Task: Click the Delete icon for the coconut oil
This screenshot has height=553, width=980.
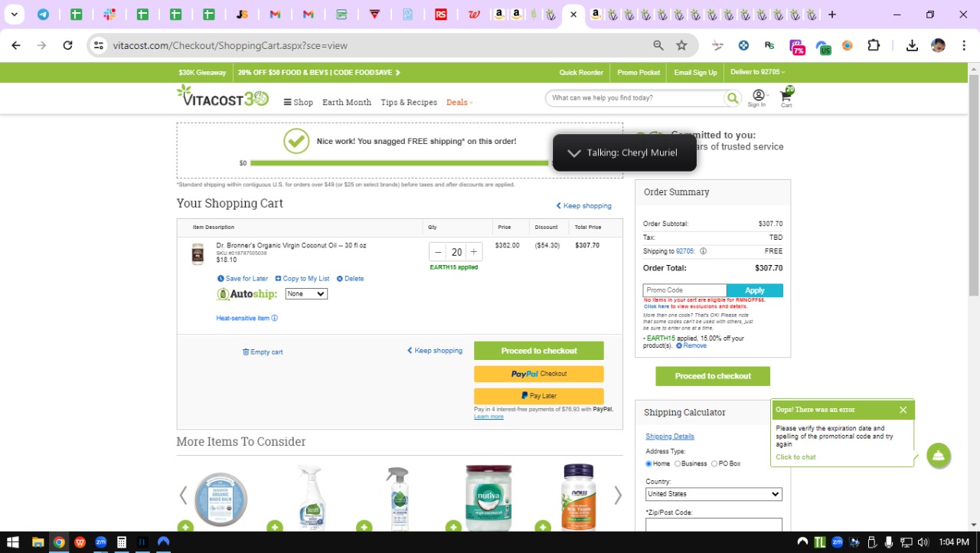Action: pyautogui.click(x=340, y=279)
